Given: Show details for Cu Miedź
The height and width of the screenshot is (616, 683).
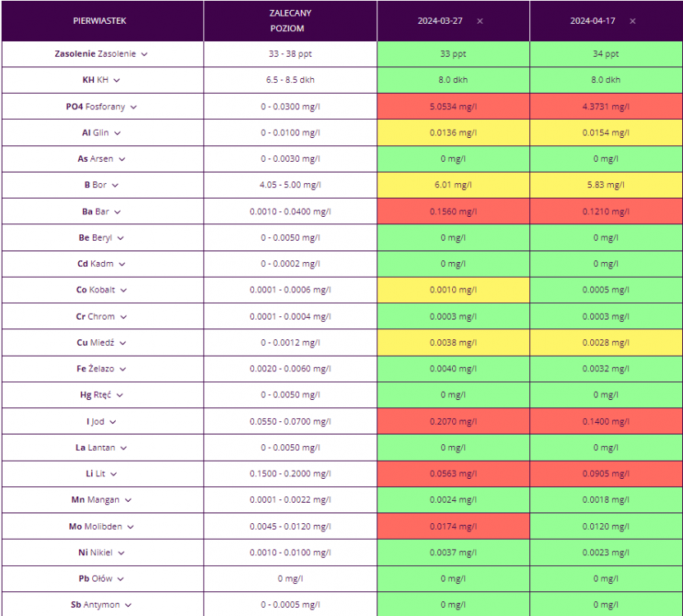Looking at the screenshot, I should point(123,343).
